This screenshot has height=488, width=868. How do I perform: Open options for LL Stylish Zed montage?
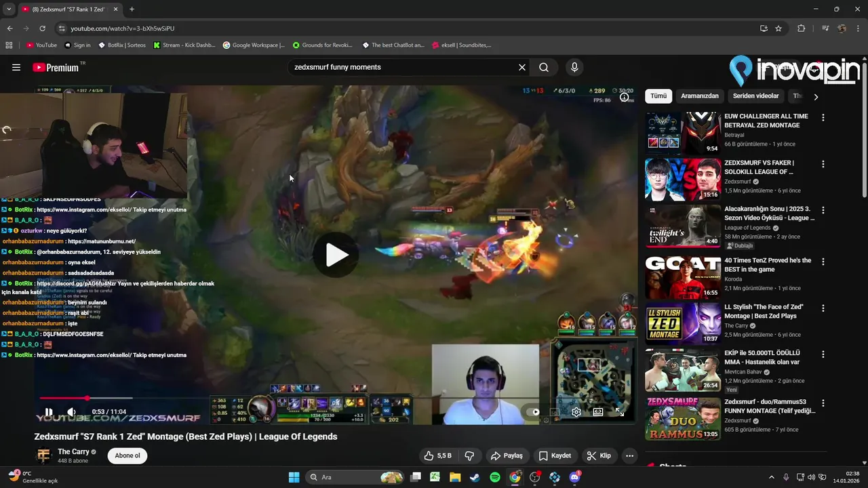coord(823,308)
